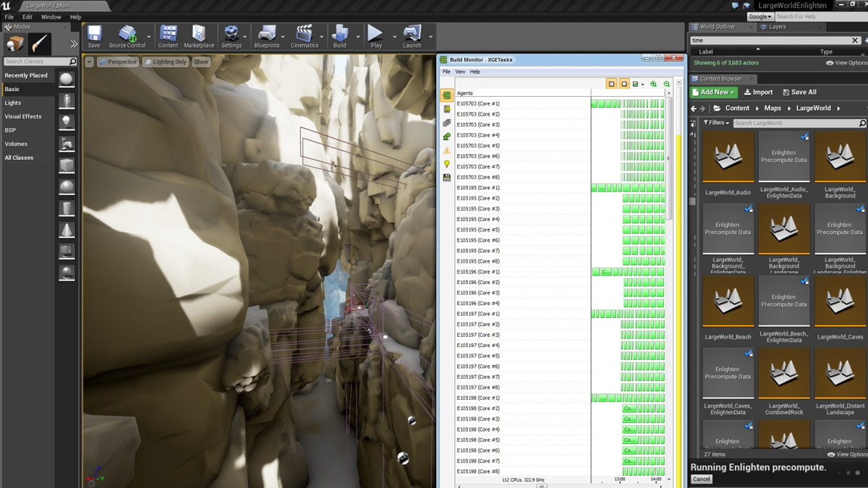Open the Window menu
Screen dimensions: 868x488
[51, 17]
